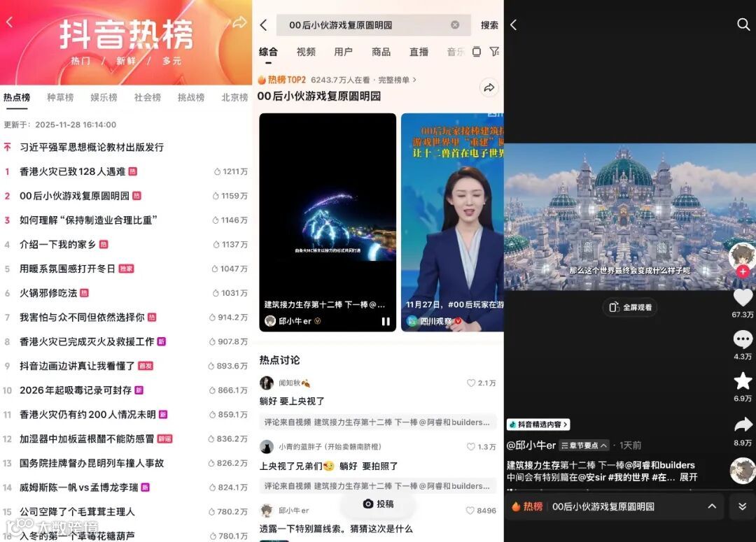This screenshot has width=756, height=542.
Task: Open 完整榜单 full ranking list
Action: point(397,80)
